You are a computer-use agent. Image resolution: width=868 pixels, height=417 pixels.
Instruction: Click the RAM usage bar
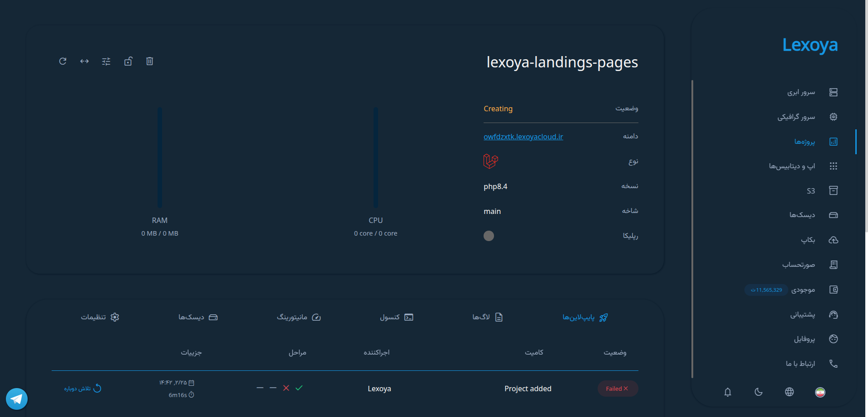(160, 157)
